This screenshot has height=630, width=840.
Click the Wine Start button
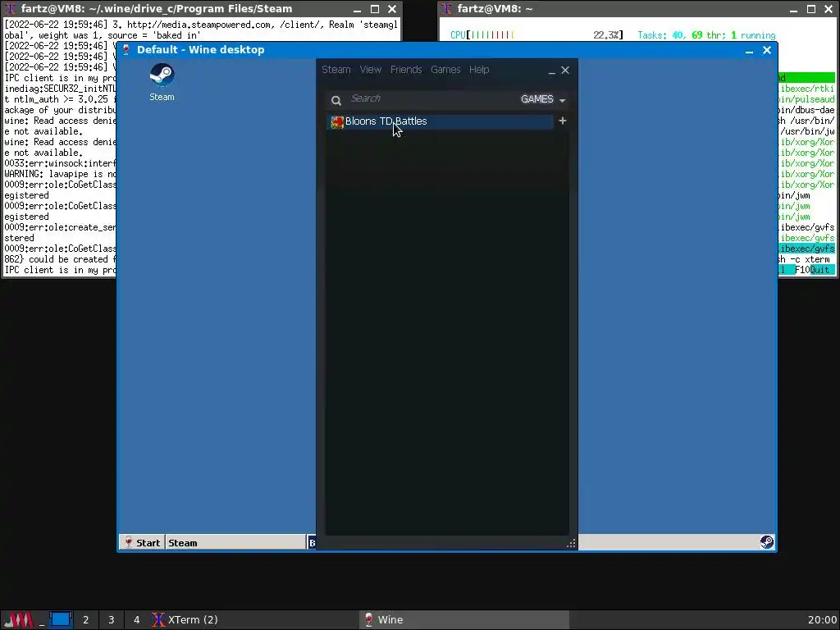pos(142,543)
